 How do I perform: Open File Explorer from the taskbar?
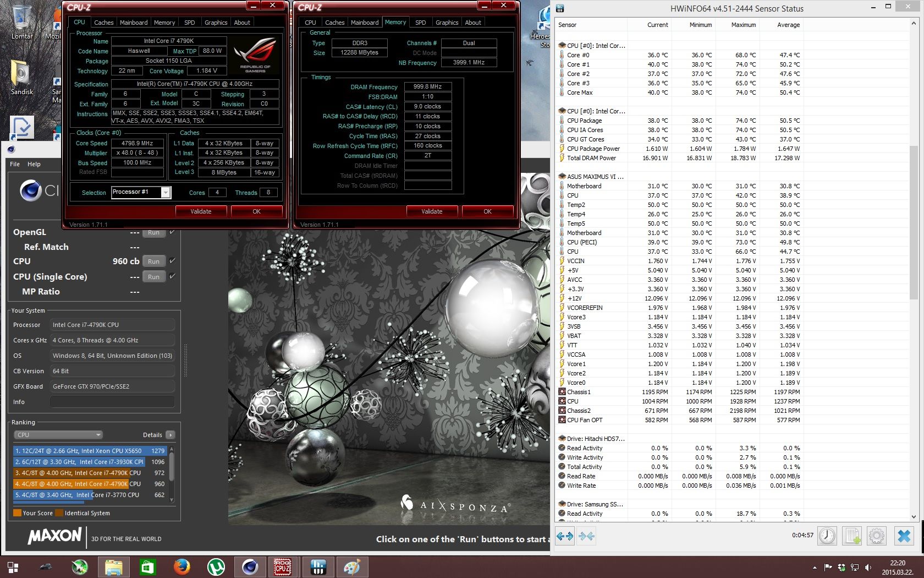[113, 567]
